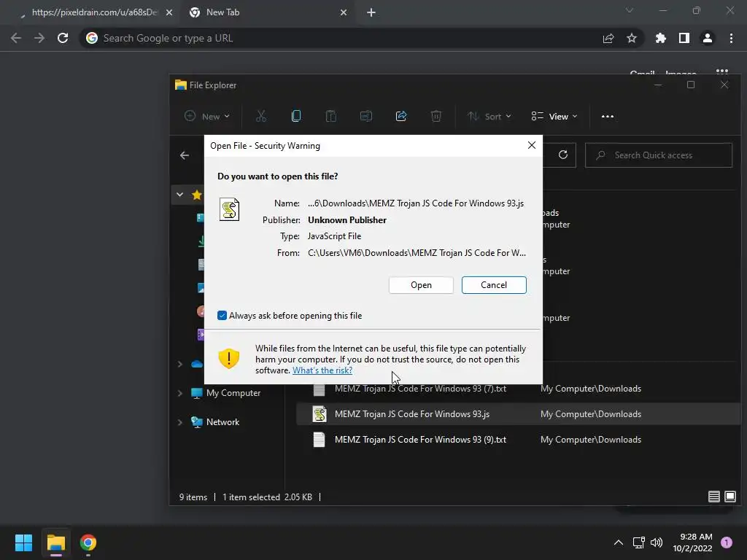
Task: Open Chrome three-dot menu
Action: (x=731, y=38)
